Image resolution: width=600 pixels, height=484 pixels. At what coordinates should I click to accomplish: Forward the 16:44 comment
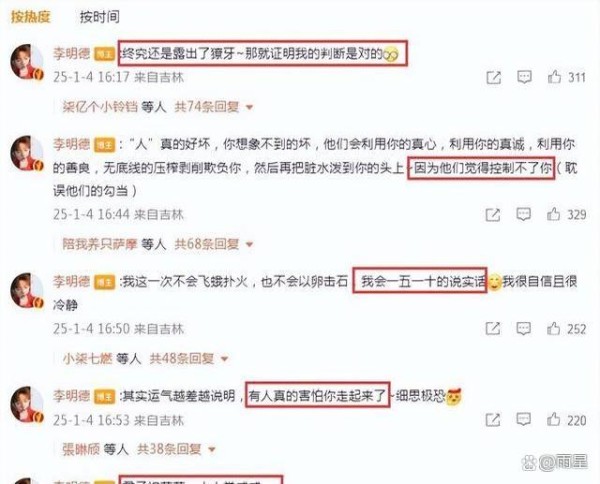(x=492, y=215)
